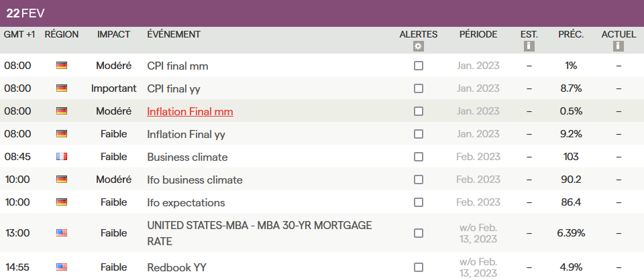This screenshot has width=644, height=280.
Task: Click the US flag beside Redbook YY
Action: (62, 267)
